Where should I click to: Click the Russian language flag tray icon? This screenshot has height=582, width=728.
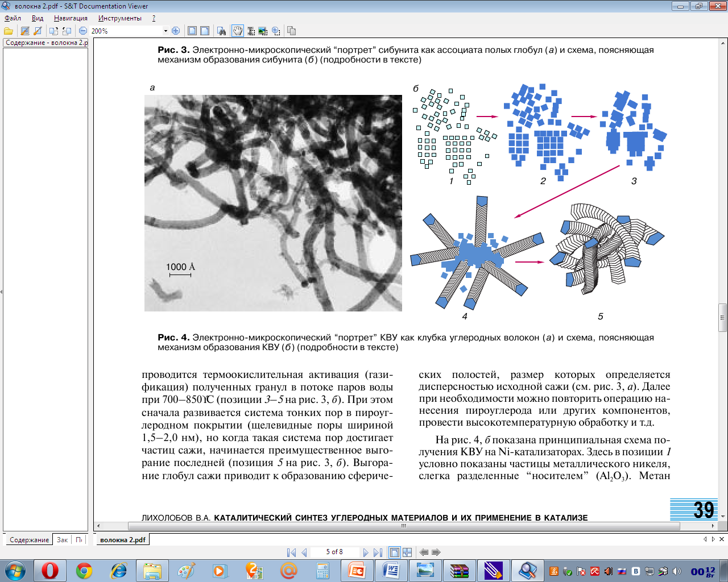click(622, 571)
